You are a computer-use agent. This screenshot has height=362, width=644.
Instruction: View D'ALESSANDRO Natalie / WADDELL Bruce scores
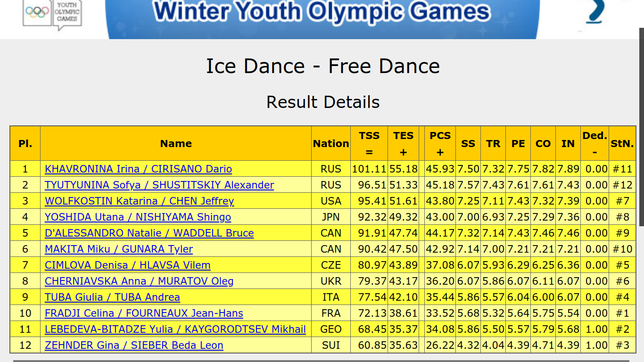tap(149, 233)
